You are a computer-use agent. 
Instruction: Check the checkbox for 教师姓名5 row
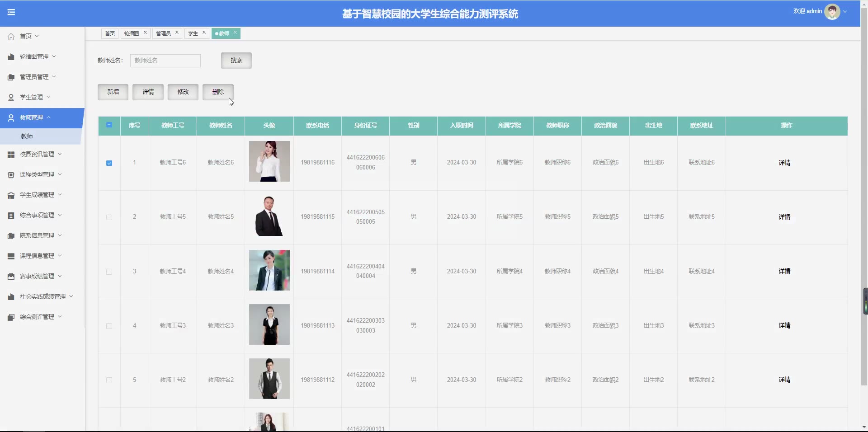point(109,217)
